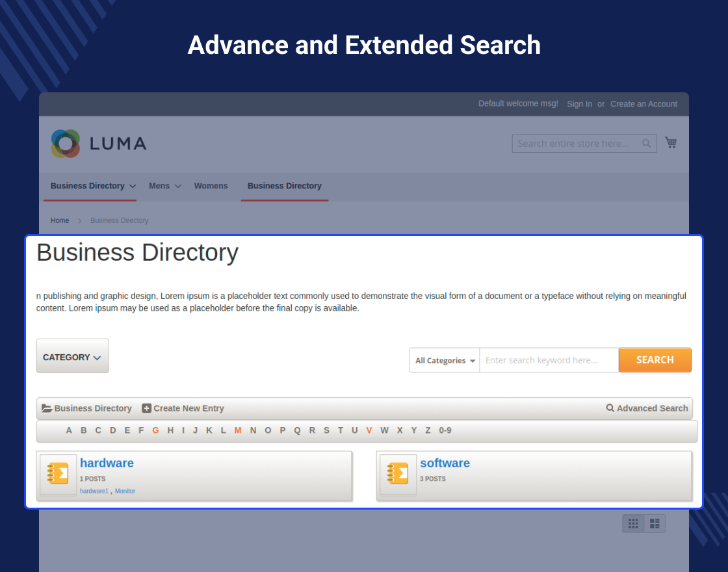Image resolution: width=728 pixels, height=572 pixels.
Task: Filter listings by letter B
Action: coord(84,430)
